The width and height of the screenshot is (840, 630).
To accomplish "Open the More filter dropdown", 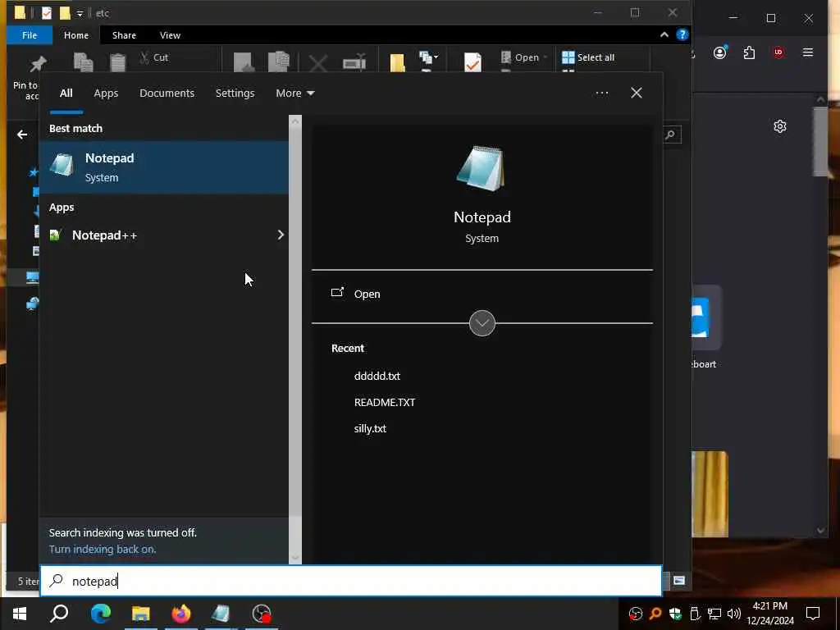I will click(x=295, y=94).
